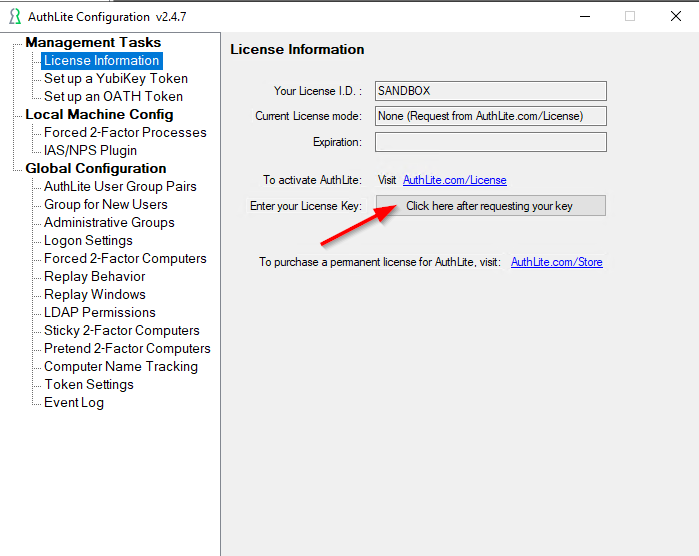Click the empty Expiration field
Screen dimensions: 699x556
pyautogui.click(x=490, y=142)
